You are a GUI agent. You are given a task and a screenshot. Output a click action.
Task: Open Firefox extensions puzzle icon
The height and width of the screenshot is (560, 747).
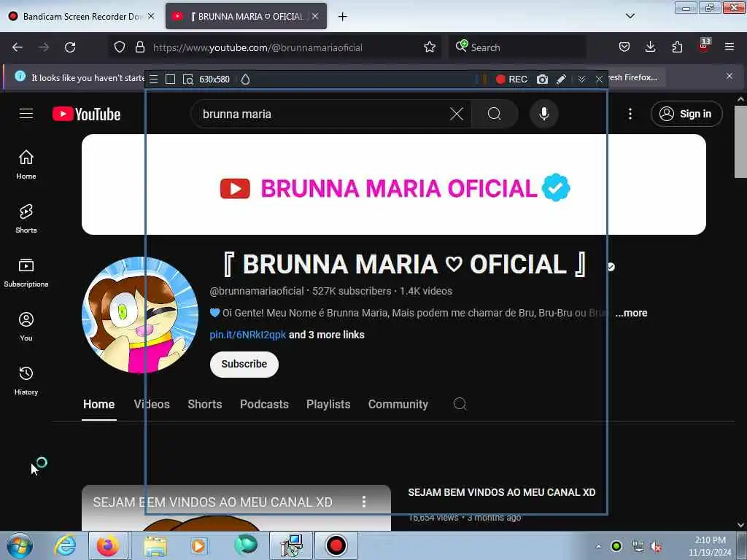coord(677,47)
